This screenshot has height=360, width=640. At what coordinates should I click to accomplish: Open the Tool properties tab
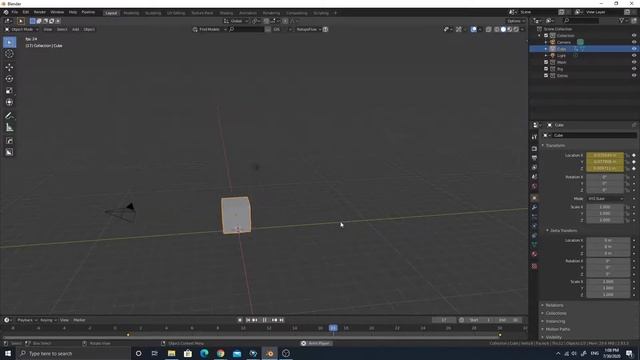point(534,137)
